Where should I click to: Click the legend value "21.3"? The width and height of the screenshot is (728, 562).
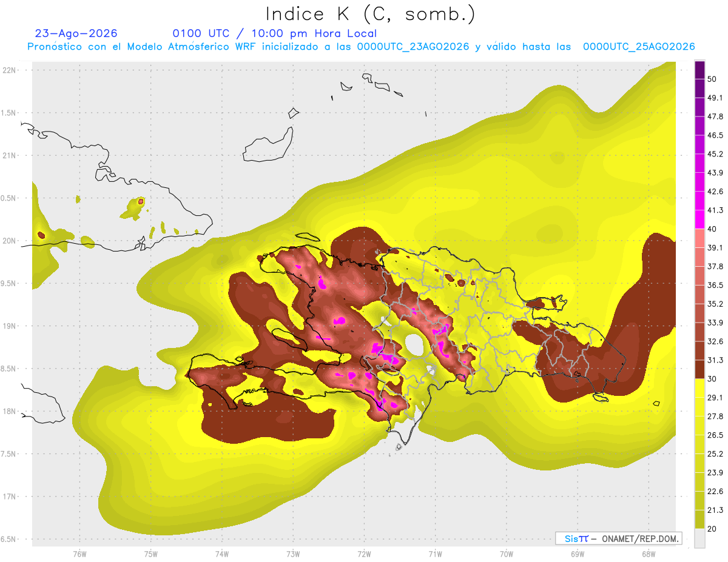715,510
